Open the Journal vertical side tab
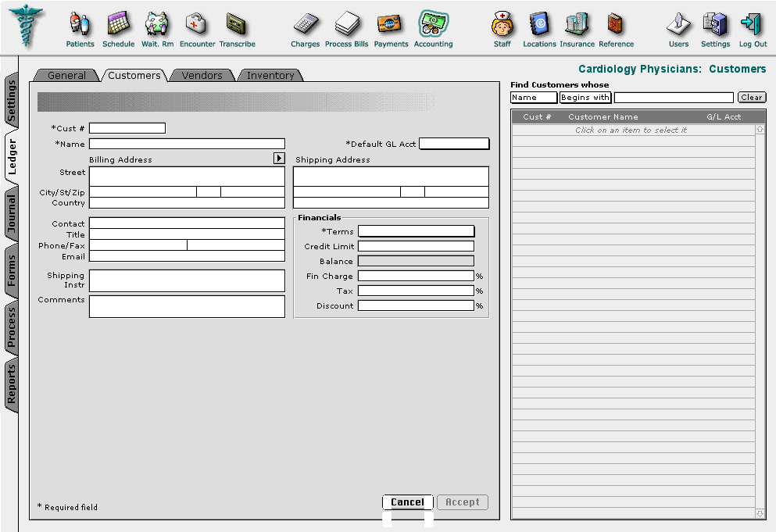776x532 pixels. tap(12, 214)
